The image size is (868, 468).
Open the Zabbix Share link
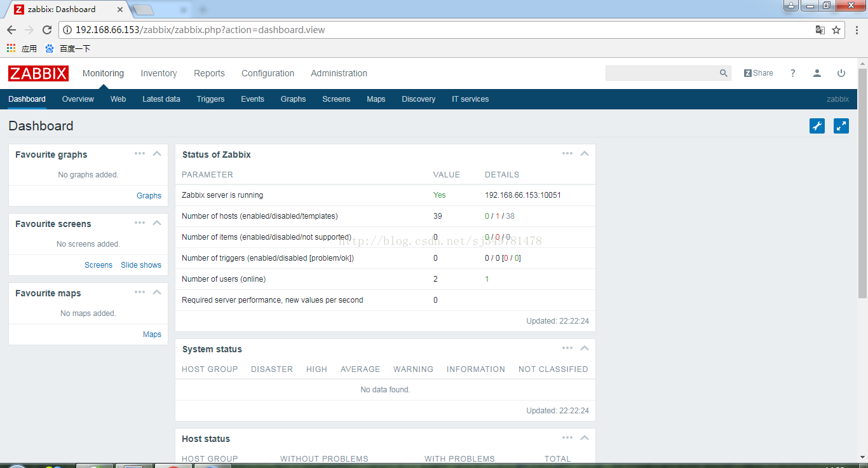pos(759,73)
